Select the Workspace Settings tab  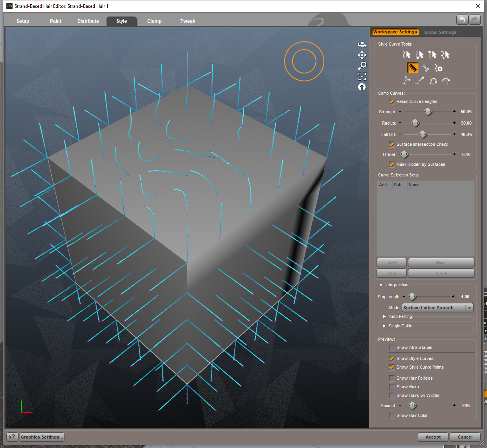tap(395, 32)
